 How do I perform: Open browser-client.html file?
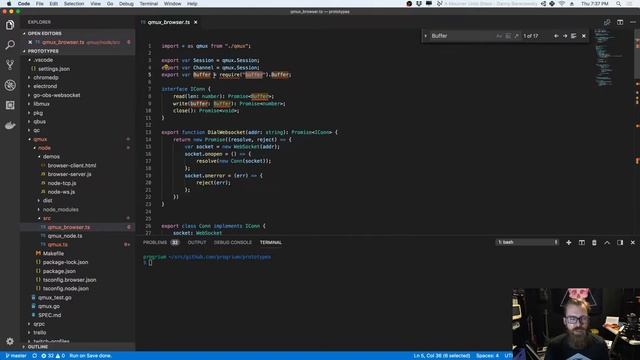[72, 166]
